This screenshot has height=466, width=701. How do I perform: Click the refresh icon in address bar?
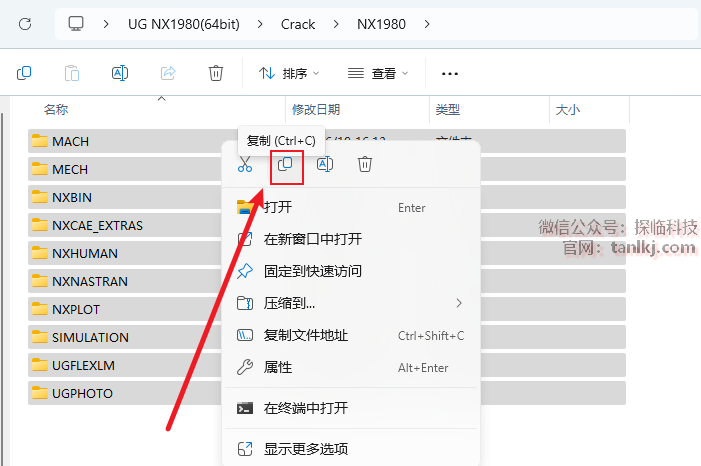click(x=25, y=24)
